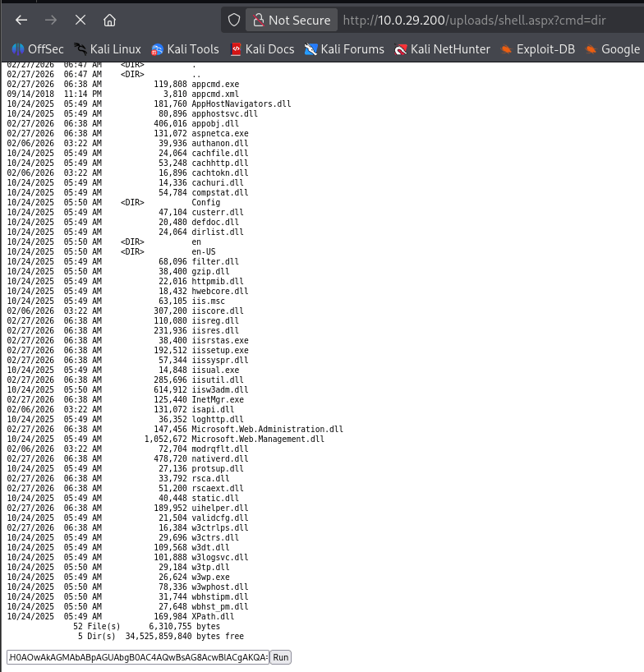644x672 pixels.
Task: Click the forward navigation arrow
Action: click(x=51, y=20)
